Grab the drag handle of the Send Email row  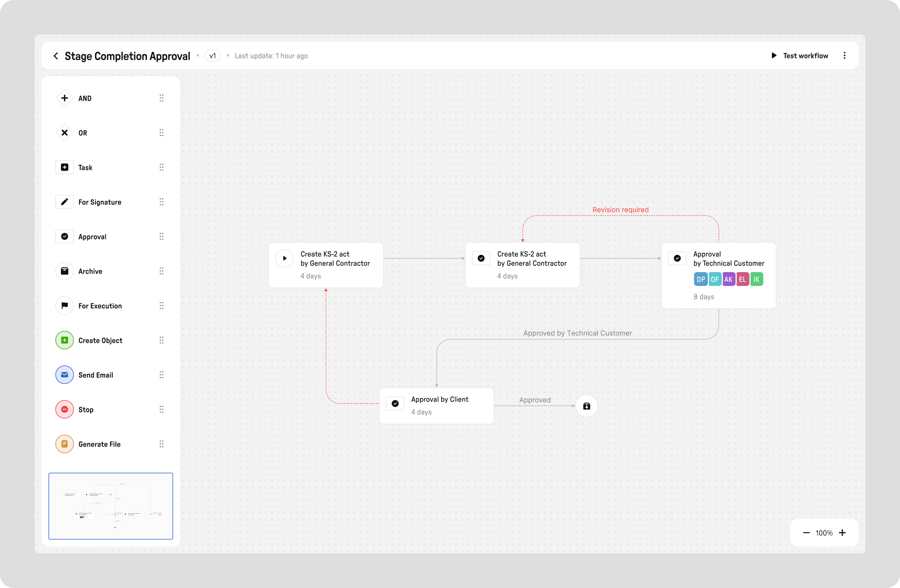[x=162, y=375]
